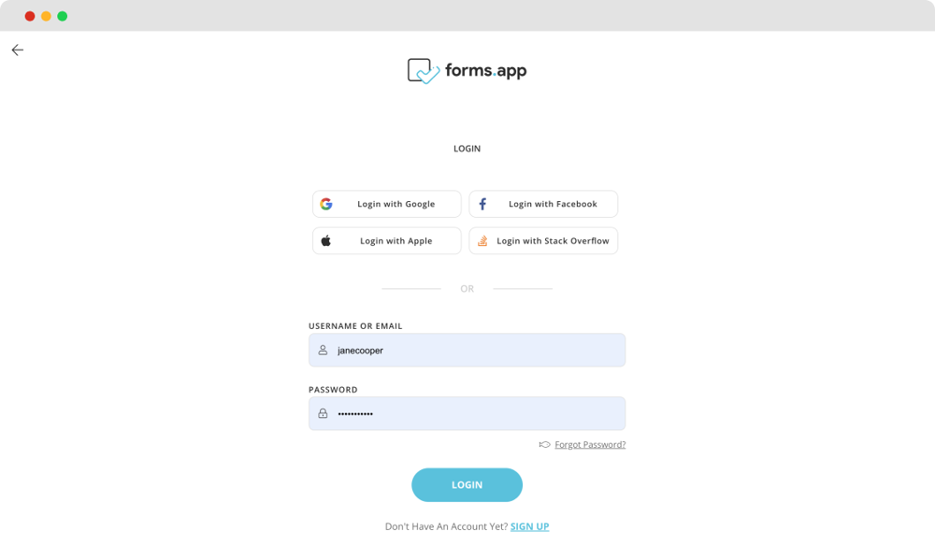Viewport: 935px width, 560px height.
Task: Click the Google logo icon
Action: coord(326,203)
